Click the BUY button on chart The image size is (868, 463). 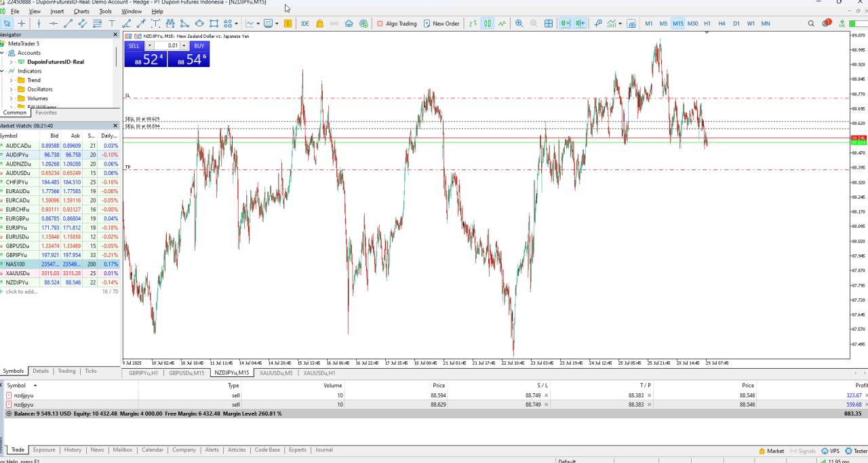point(199,46)
